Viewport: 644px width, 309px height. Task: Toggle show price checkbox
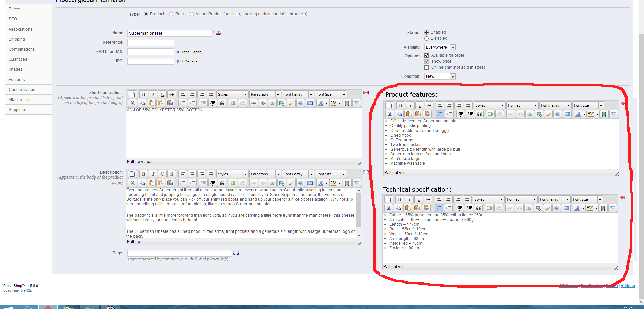(426, 61)
